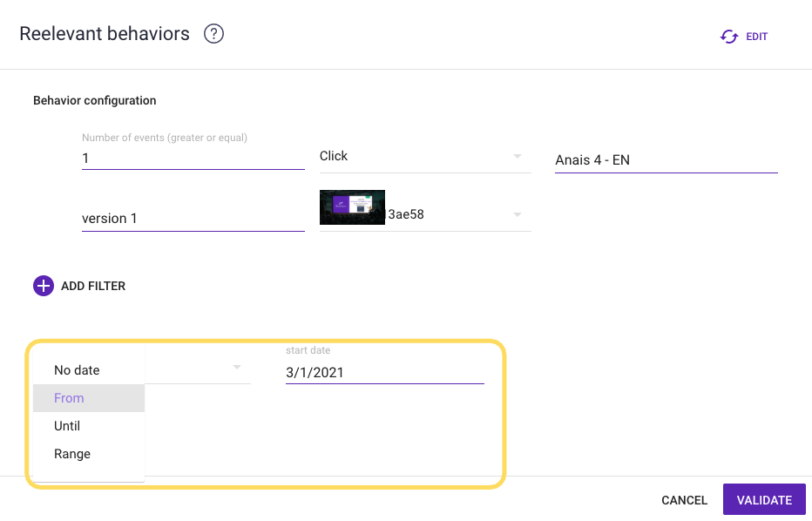Choose the No date option

77,370
